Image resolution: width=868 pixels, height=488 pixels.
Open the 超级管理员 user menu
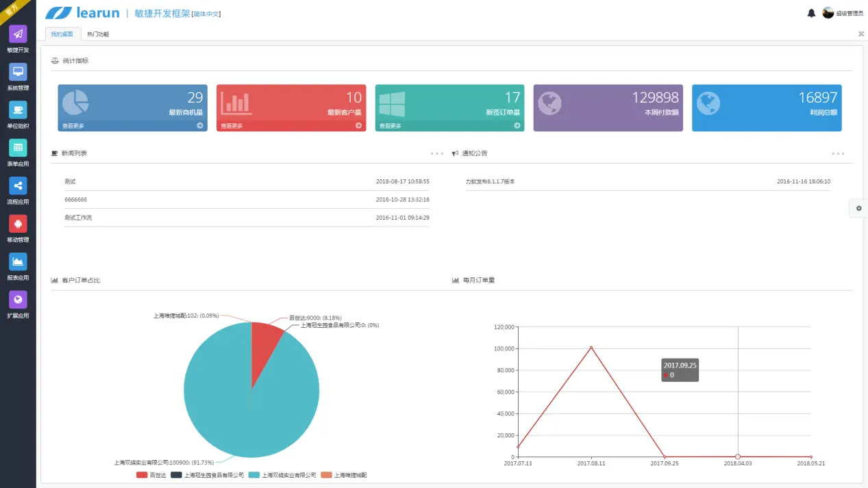click(x=850, y=13)
